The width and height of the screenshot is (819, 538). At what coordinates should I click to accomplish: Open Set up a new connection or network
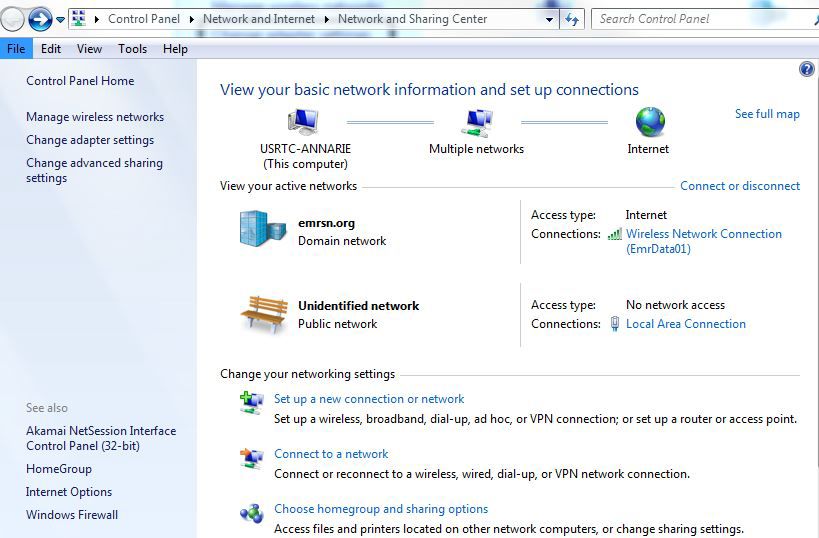[x=369, y=399]
